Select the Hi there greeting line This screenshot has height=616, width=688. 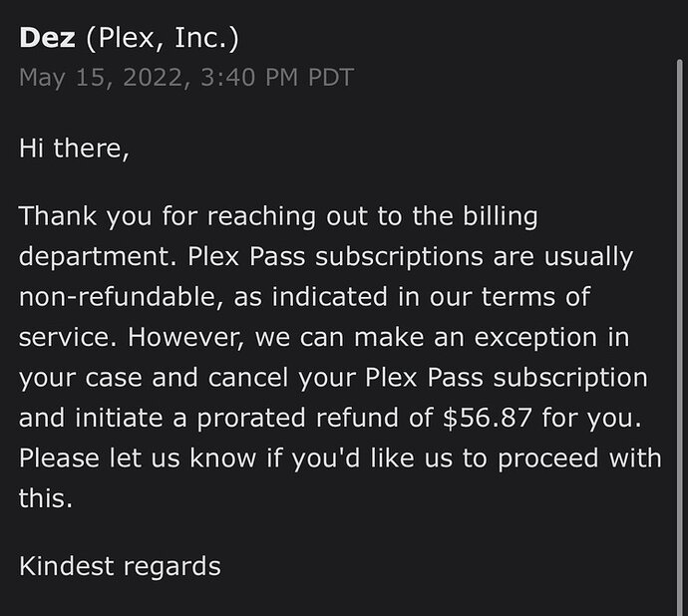coord(74,149)
